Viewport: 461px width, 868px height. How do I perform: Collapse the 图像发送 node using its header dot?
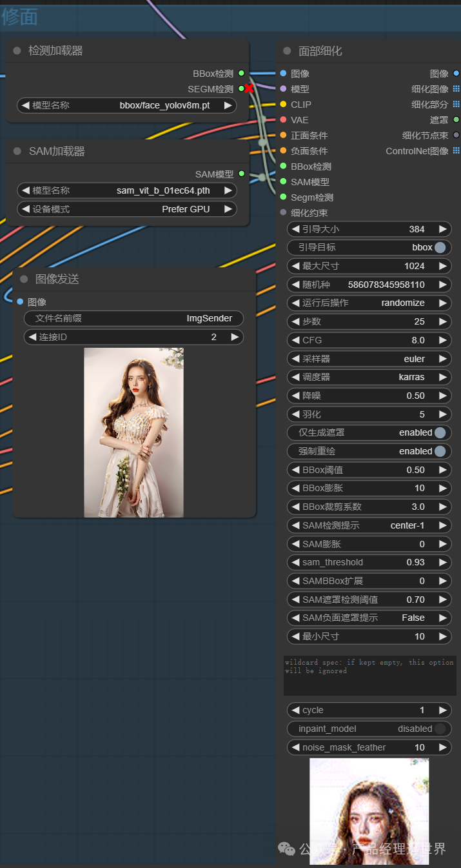[24, 279]
